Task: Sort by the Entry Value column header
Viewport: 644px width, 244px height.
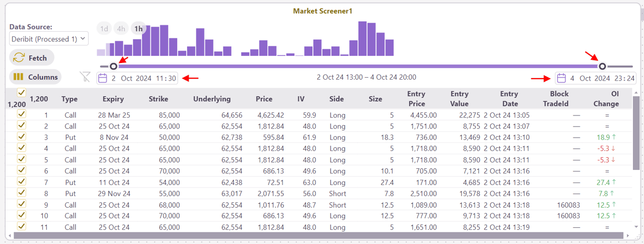Action: [x=459, y=99]
